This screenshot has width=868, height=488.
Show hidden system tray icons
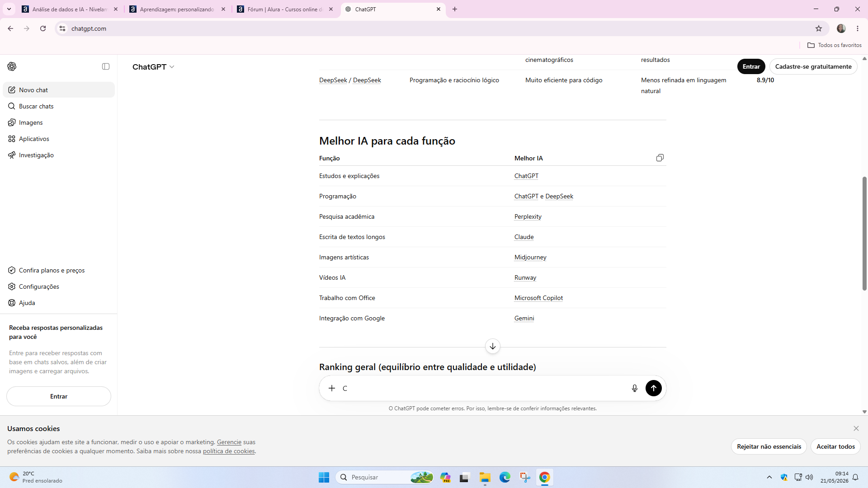(x=769, y=477)
